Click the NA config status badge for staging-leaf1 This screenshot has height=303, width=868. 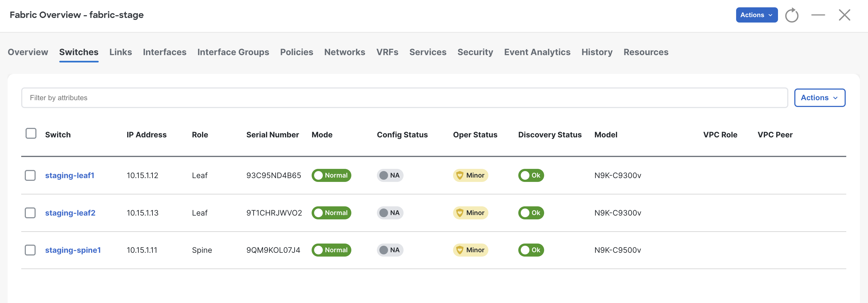390,176
